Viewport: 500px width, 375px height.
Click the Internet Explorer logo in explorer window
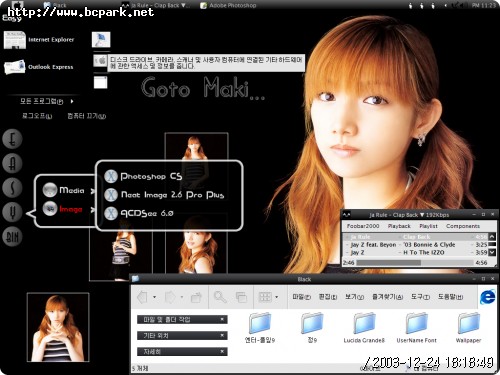(x=487, y=297)
